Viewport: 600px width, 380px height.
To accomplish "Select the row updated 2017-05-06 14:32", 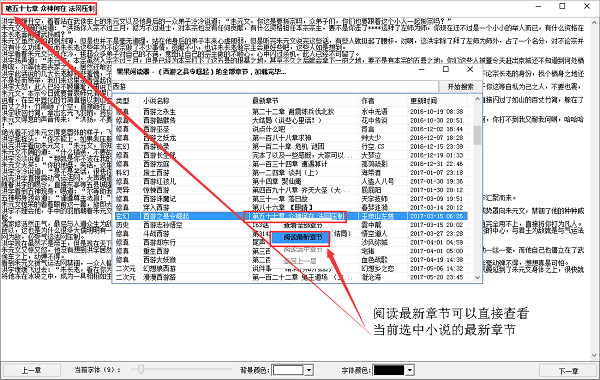I will (x=291, y=269).
